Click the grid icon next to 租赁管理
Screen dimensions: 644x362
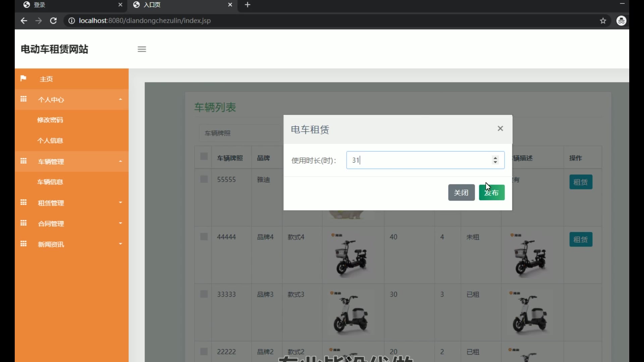click(23, 202)
